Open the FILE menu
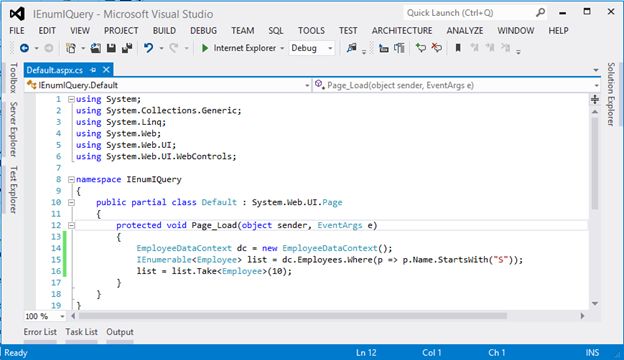624x360 pixels. coord(17,31)
